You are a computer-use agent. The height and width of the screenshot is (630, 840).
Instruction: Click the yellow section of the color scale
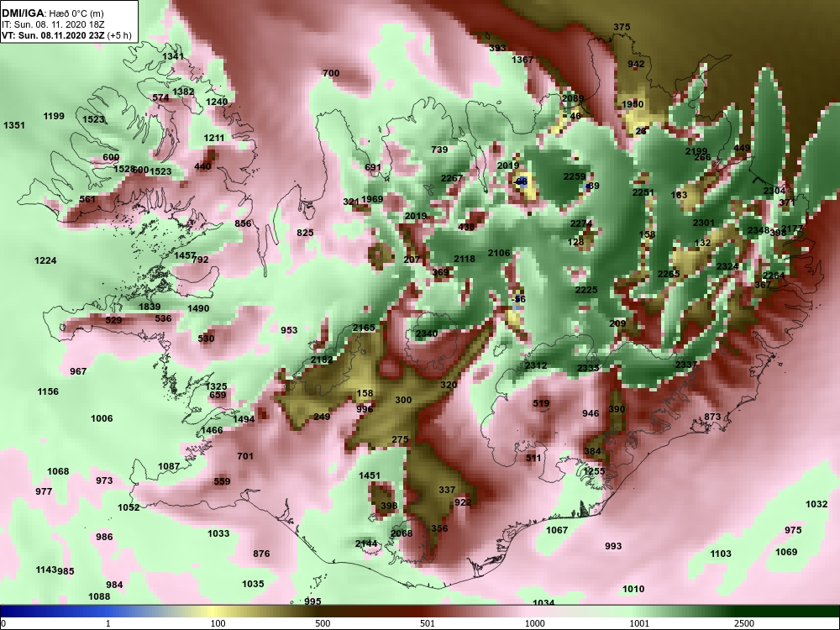pyautogui.click(x=214, y=612)
